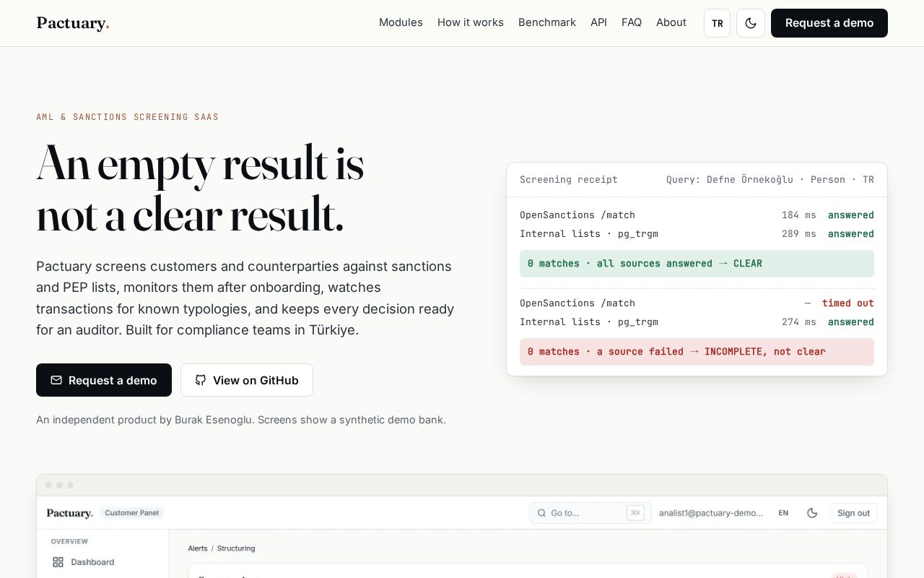Open the API nav link
Screen dimensions: 924x578
(598, 22)
